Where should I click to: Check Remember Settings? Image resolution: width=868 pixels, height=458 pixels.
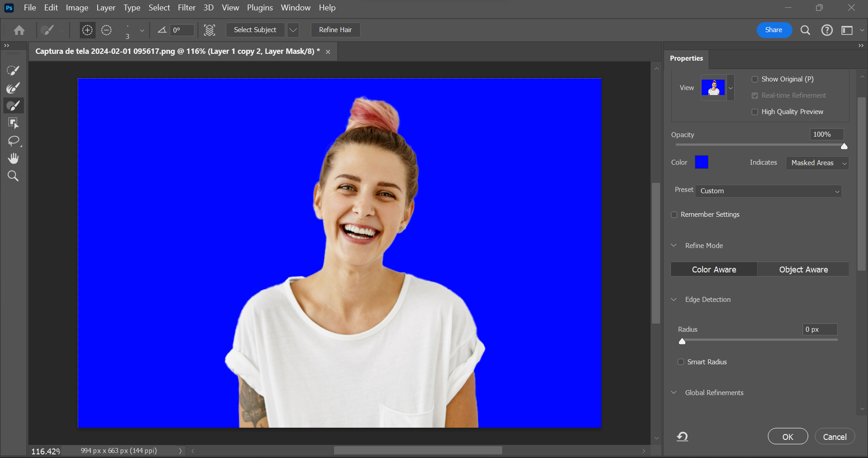(x=674, y=215)
